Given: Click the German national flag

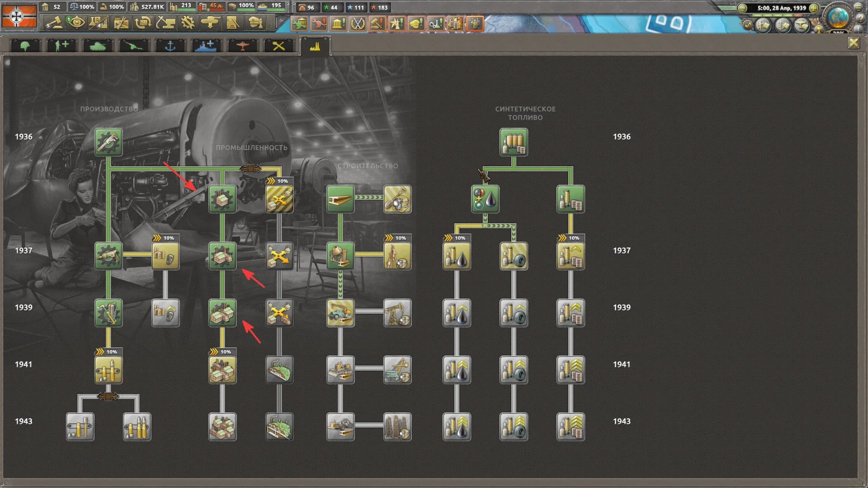Looking at the screenshot, I should (x=19, y=16).
